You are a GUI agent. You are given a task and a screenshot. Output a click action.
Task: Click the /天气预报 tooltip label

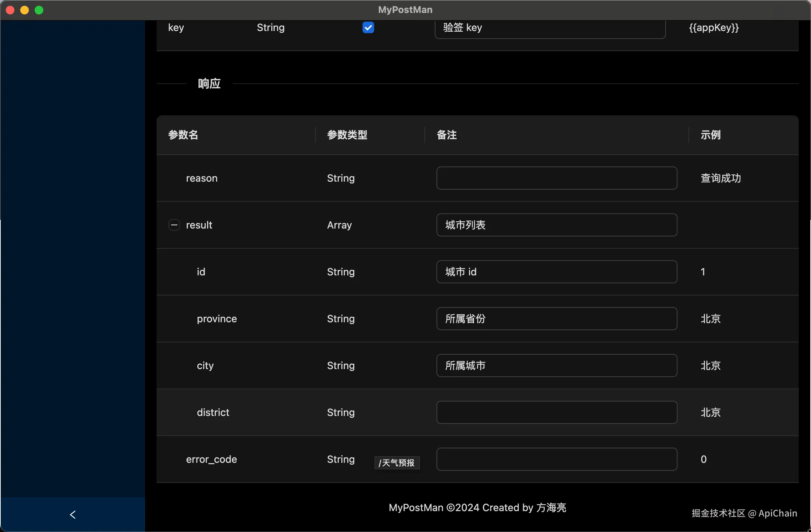[397, 463]
